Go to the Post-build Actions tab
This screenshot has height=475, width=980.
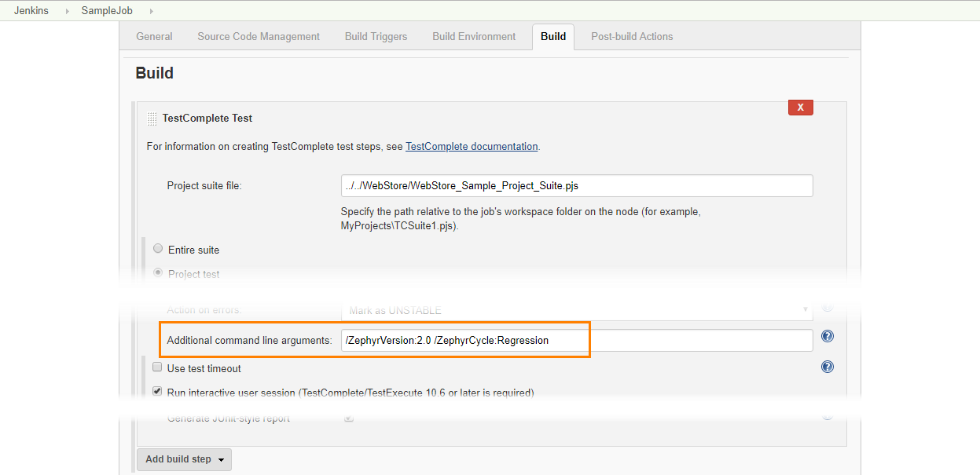click(x=632, y=36)
